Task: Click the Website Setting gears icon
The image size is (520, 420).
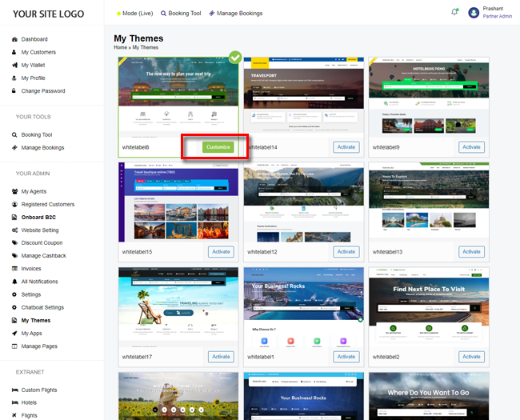Action: coord(14,230)
